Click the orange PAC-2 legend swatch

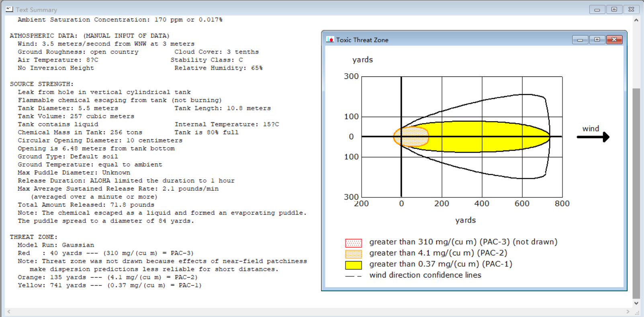(x=354, y=254)
